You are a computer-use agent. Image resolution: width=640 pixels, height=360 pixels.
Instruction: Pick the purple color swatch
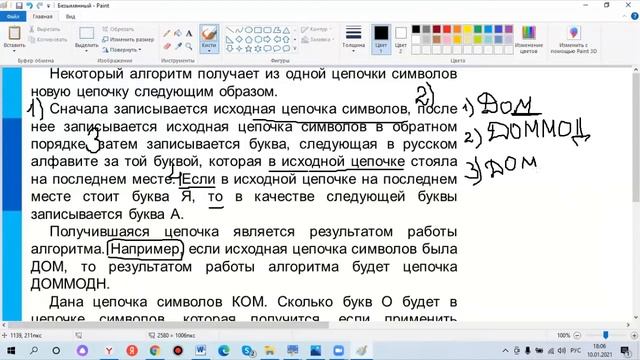pos(509,29)
